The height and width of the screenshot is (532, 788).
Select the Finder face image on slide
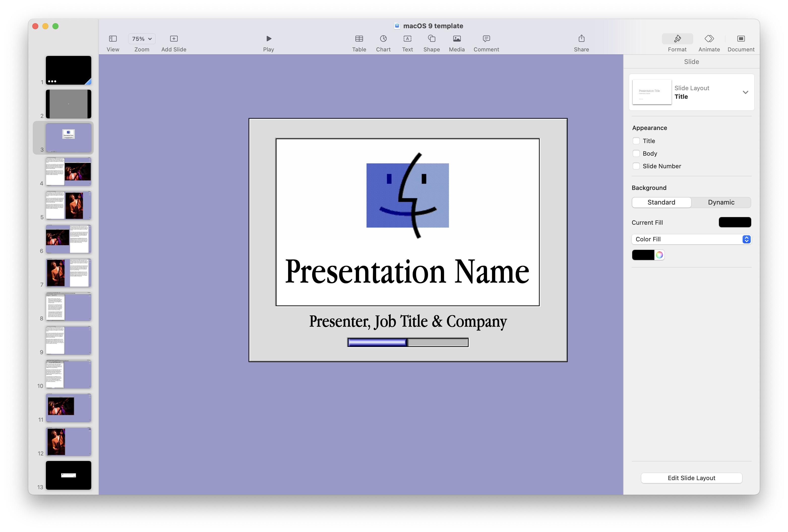(408, 195)
